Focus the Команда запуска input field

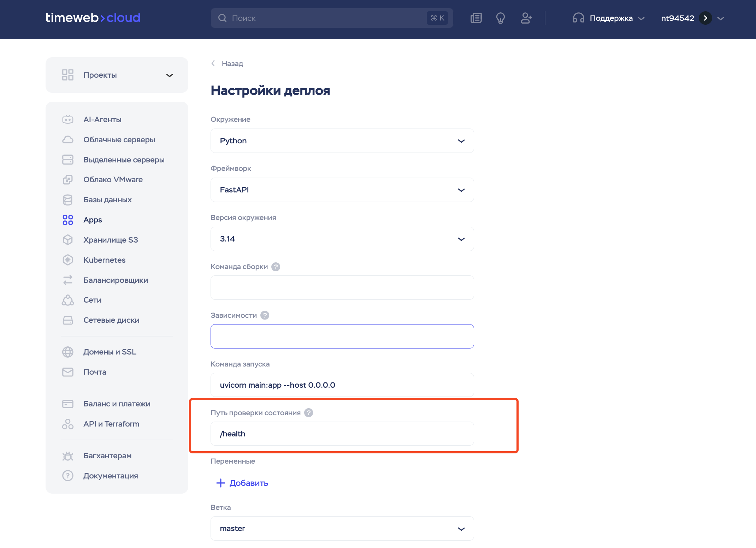(342, 385)
